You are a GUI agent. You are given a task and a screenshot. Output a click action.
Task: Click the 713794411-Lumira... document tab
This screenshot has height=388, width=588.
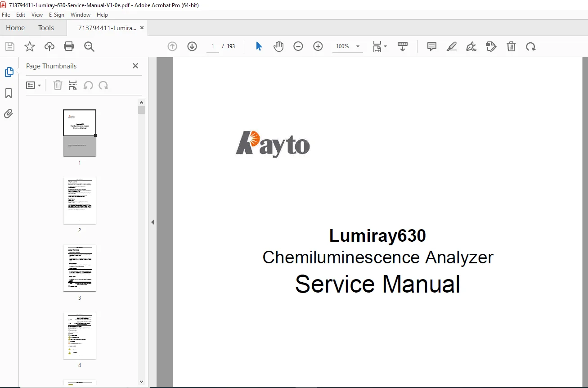[107, 28]
